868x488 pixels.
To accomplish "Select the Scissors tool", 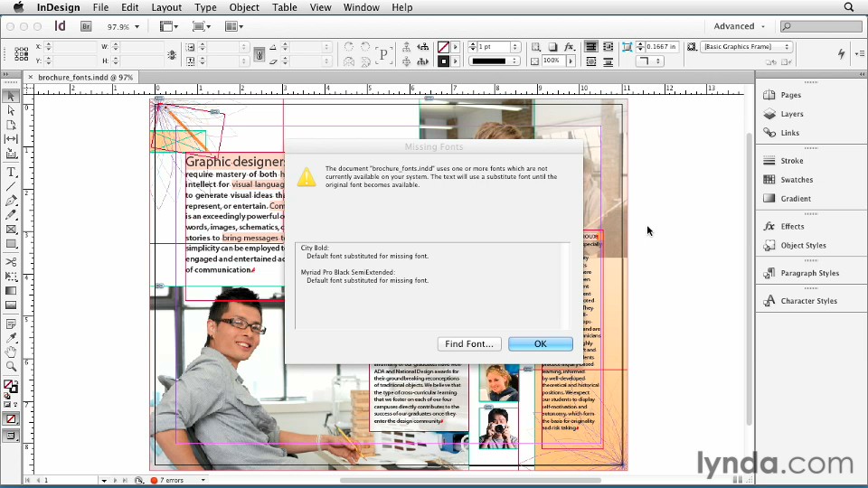I will pos(11,262).
